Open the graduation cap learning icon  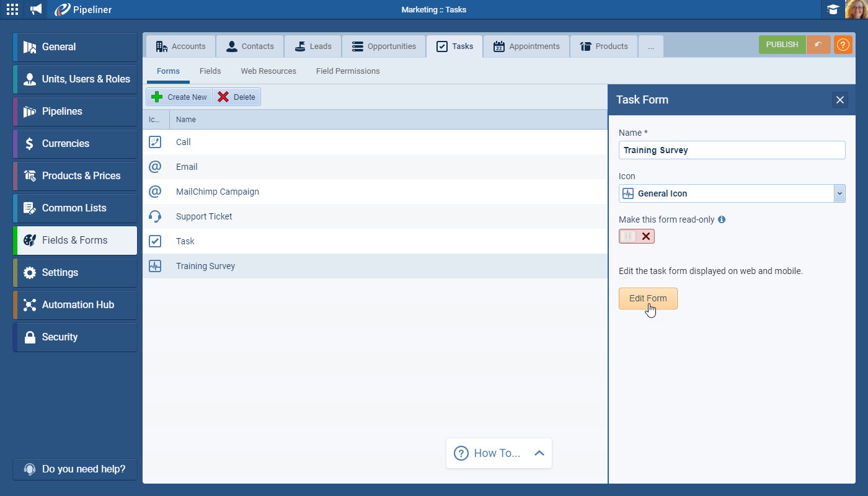point(833,9)
